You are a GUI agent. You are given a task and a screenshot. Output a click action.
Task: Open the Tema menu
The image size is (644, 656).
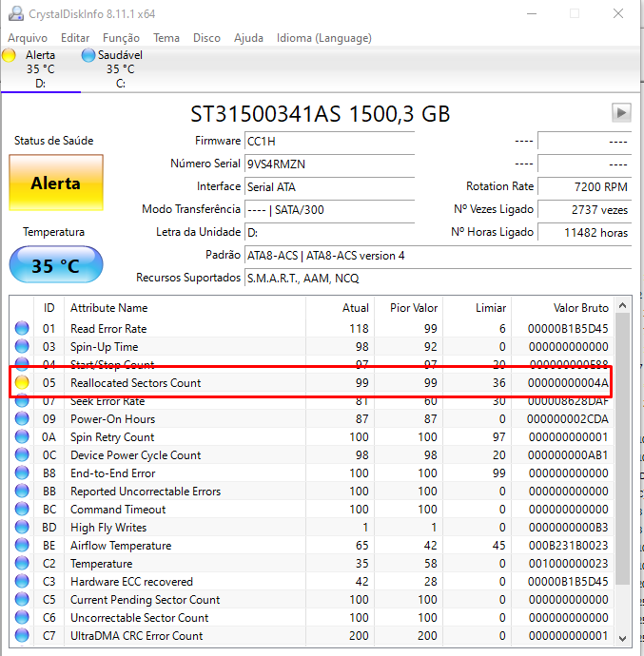(166, 38)
